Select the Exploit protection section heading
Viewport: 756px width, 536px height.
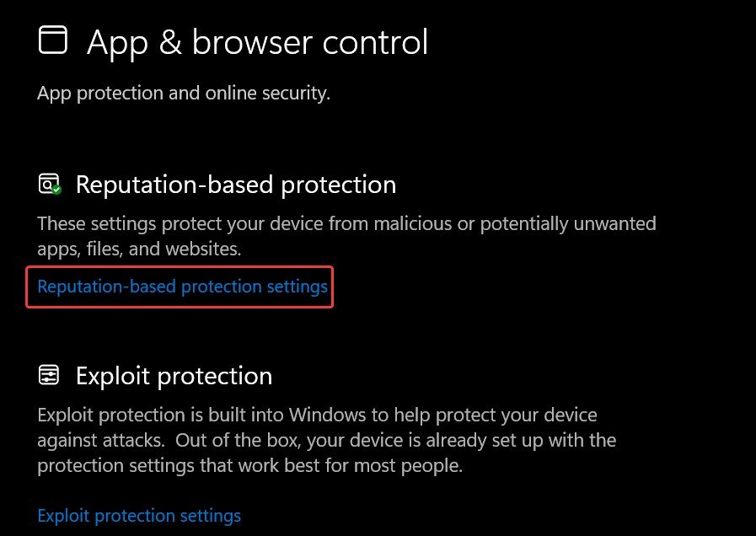(174, 376)
